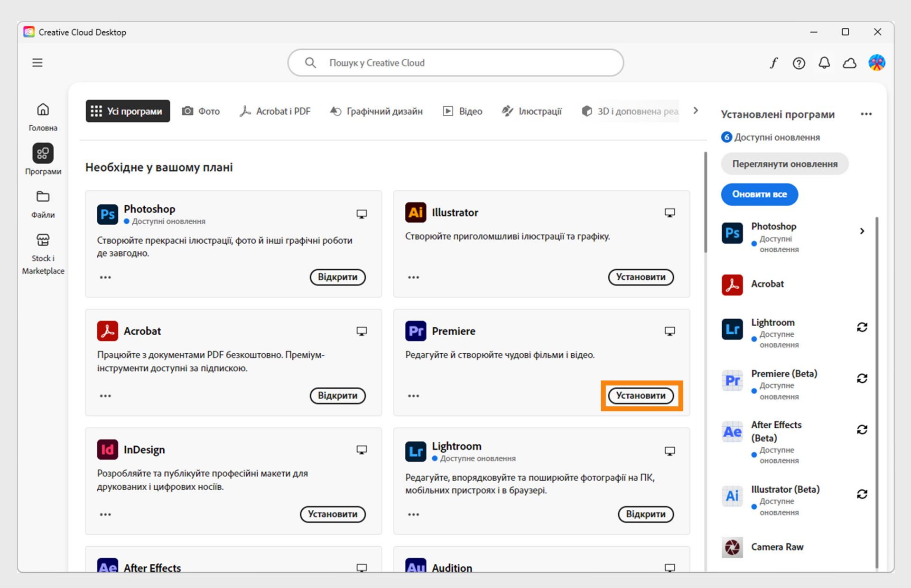Click desktop platform icon on Acrobat card
Image resolution: width=911 pixels, height=588 pixels.
point(362,331)
